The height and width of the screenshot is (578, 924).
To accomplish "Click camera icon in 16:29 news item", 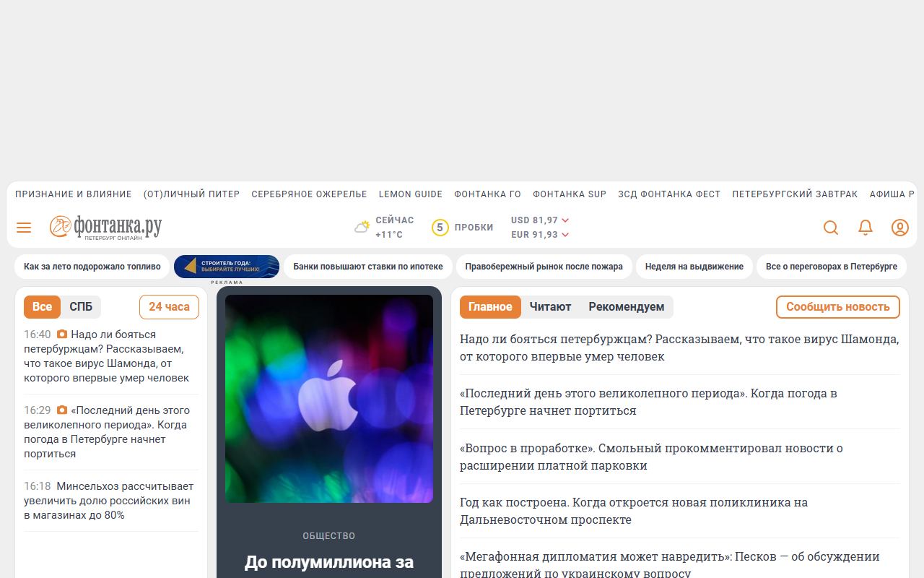I will [62, 410].
